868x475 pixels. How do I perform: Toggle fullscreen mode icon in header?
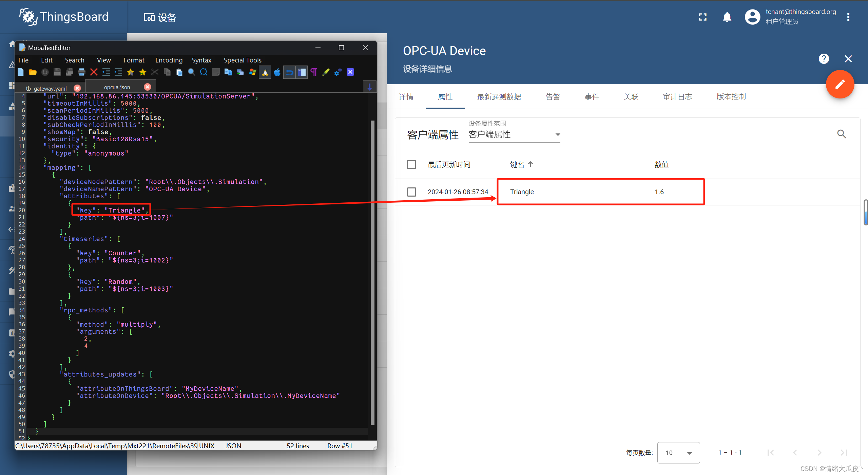(703, 17)
